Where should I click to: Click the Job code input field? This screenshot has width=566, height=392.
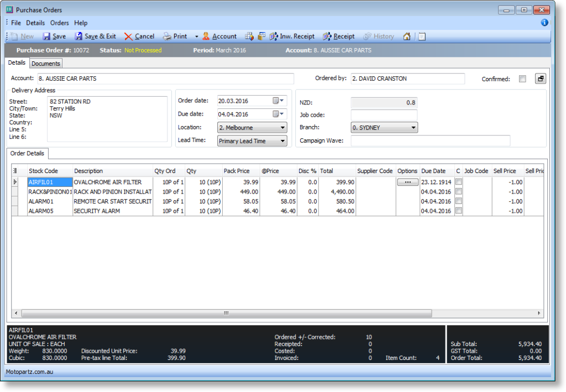(384, 115)
